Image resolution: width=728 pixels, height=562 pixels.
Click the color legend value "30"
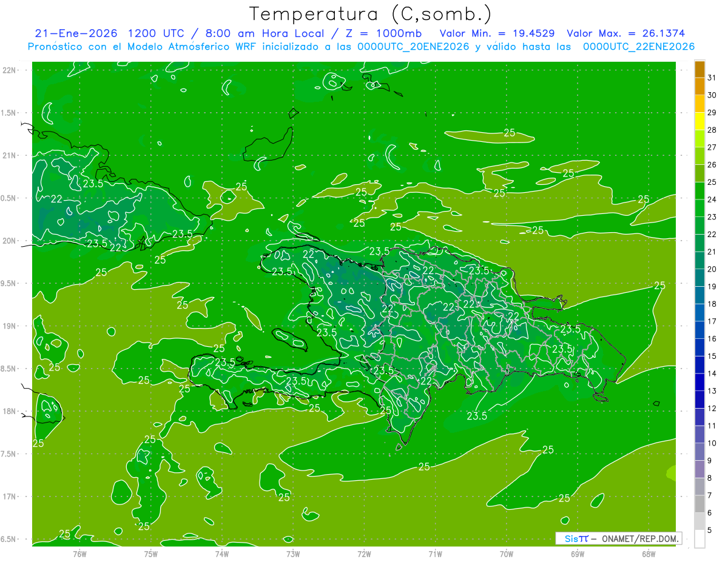click(712, 95)
